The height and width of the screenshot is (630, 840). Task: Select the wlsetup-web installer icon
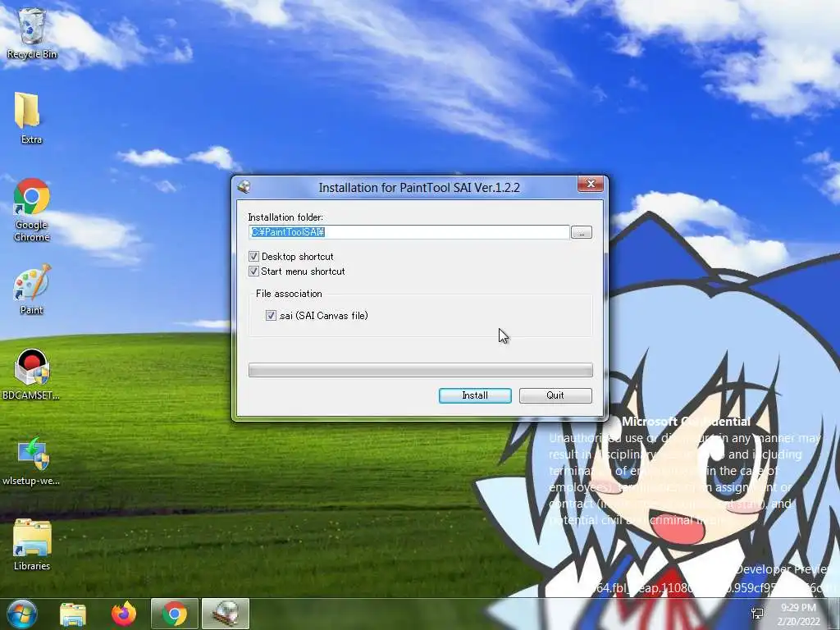31,461
